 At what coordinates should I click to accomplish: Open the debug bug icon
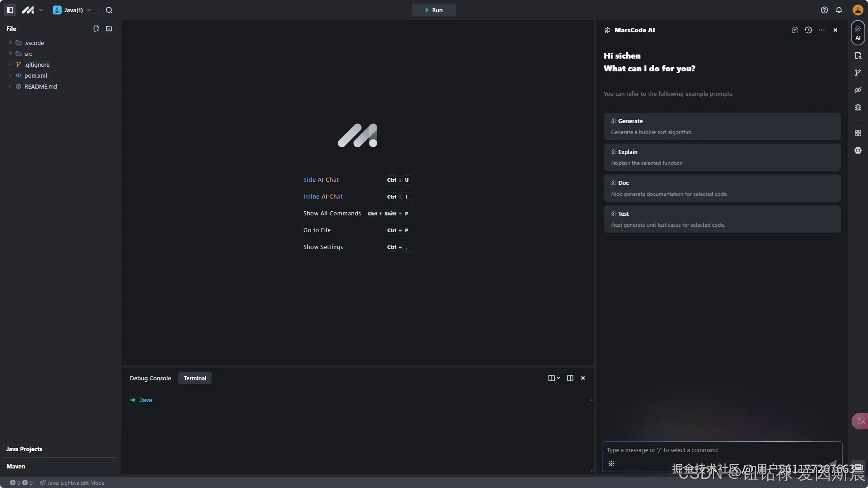tap(858, 107)
